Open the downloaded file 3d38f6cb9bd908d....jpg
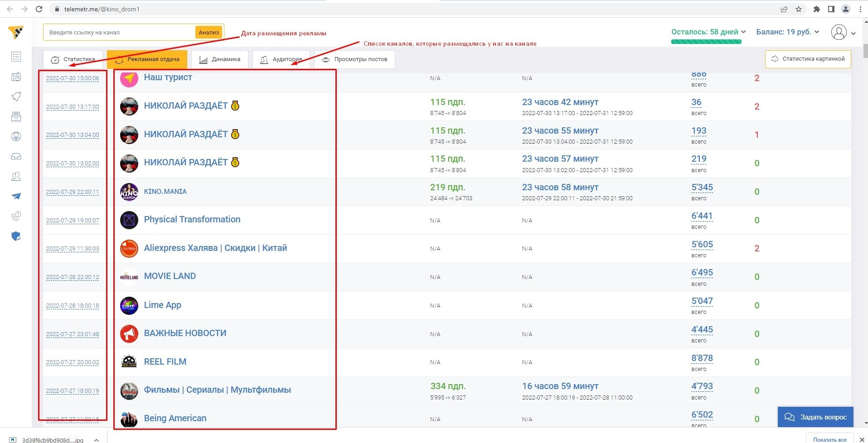 (x=53, y=440)
